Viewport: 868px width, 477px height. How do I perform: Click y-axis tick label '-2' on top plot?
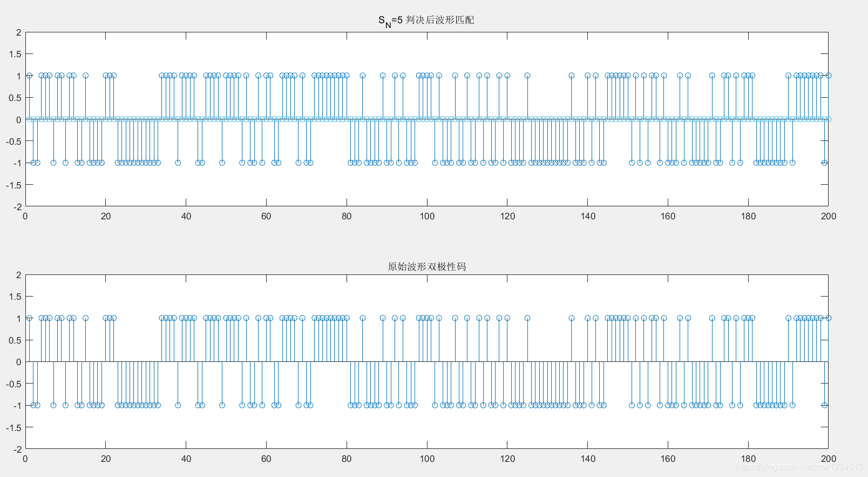[17, 207]
